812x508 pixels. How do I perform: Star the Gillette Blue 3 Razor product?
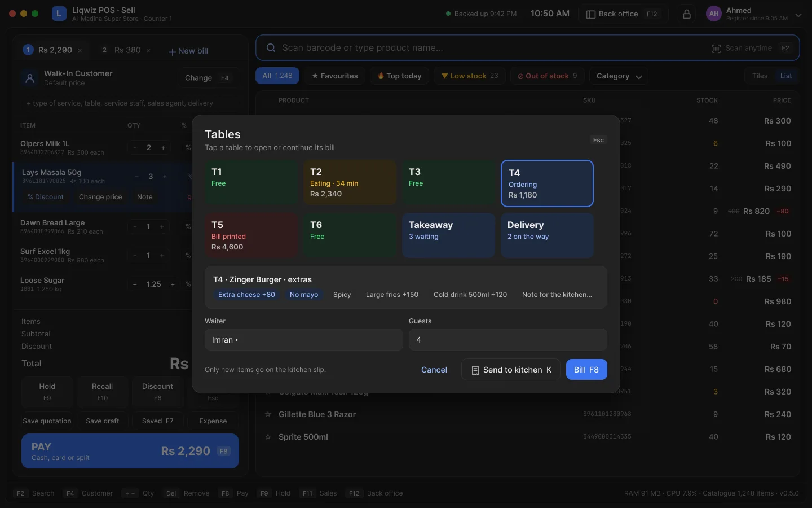[268, 414]
